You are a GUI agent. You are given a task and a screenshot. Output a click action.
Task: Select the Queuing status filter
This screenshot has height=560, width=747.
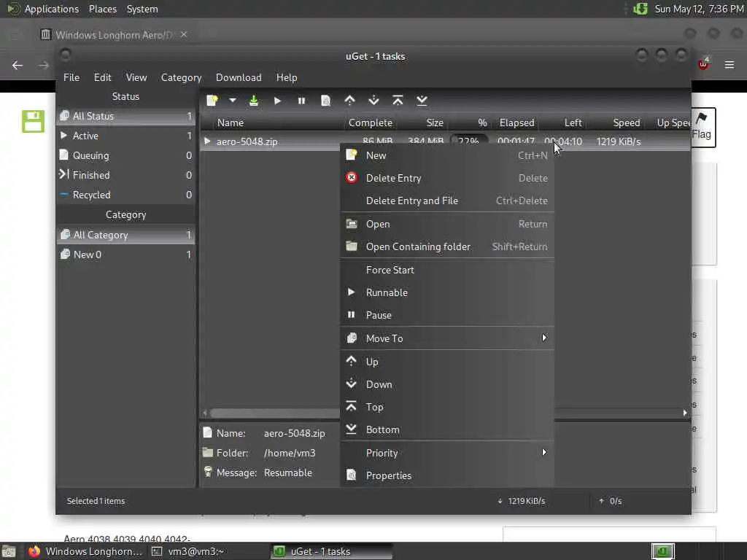coord(125,155)
